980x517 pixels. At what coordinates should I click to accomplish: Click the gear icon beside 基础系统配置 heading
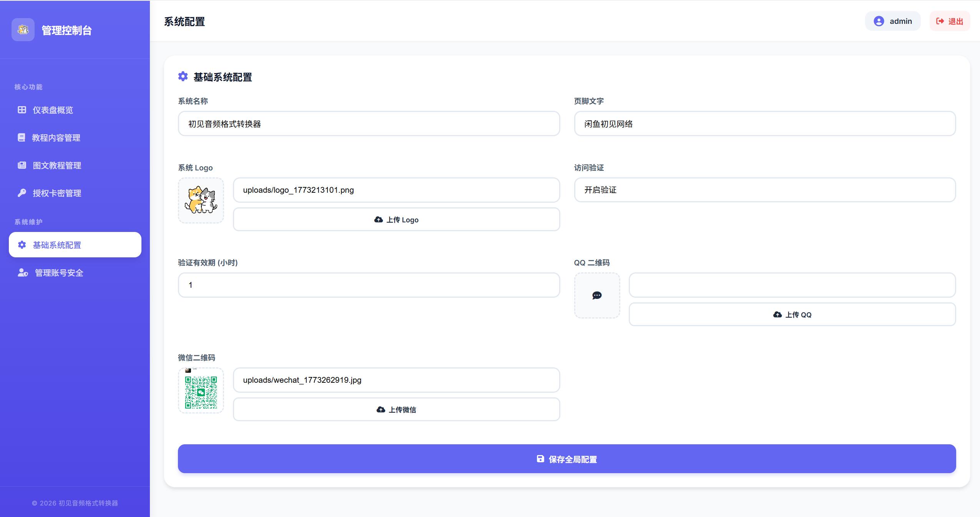pyautogui.click(x=183, y=77)
